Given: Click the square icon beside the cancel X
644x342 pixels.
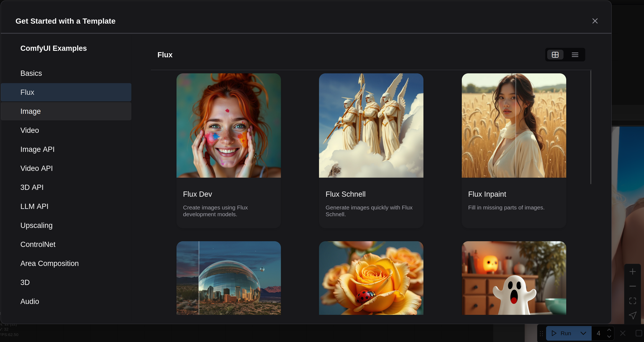Looking at the screenshot, I should tap(638, 333).
